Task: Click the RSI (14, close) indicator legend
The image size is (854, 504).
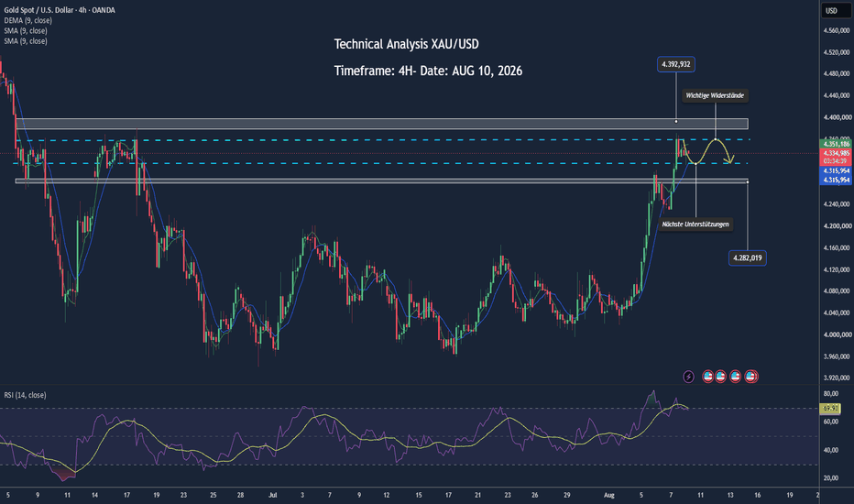Action: tap(25, 395)
